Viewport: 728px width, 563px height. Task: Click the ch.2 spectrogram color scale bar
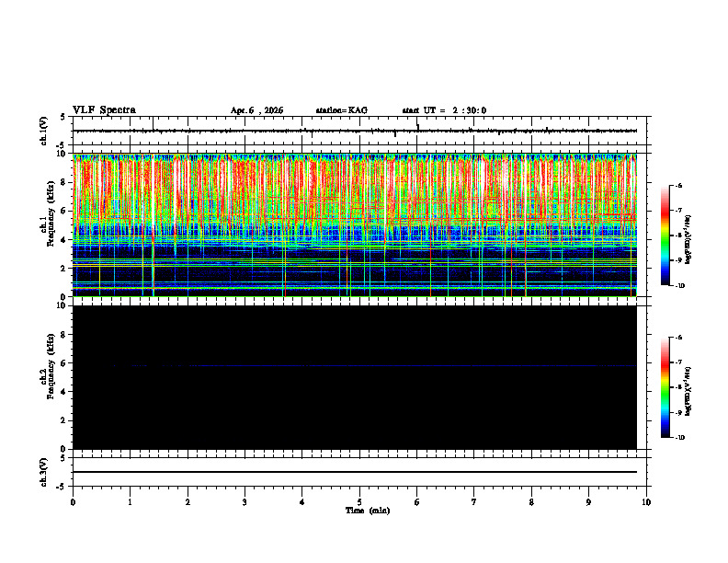coord(665,387)
